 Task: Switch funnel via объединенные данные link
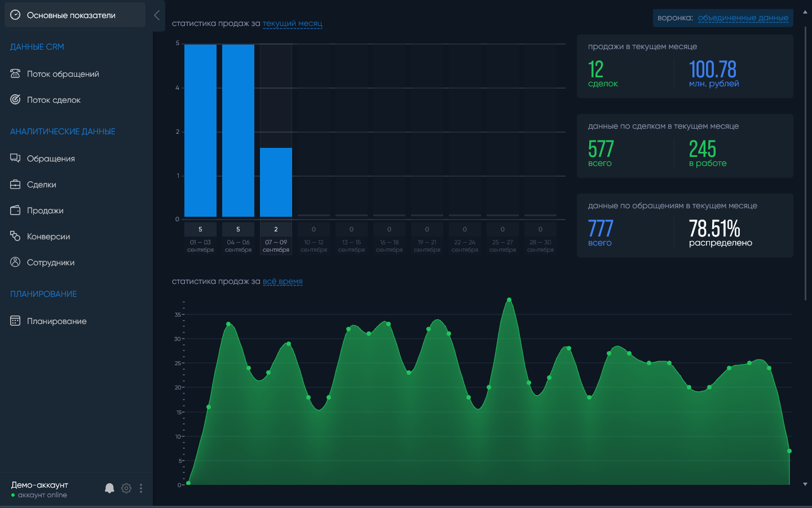pyautogui.click(x=743, y=17)
